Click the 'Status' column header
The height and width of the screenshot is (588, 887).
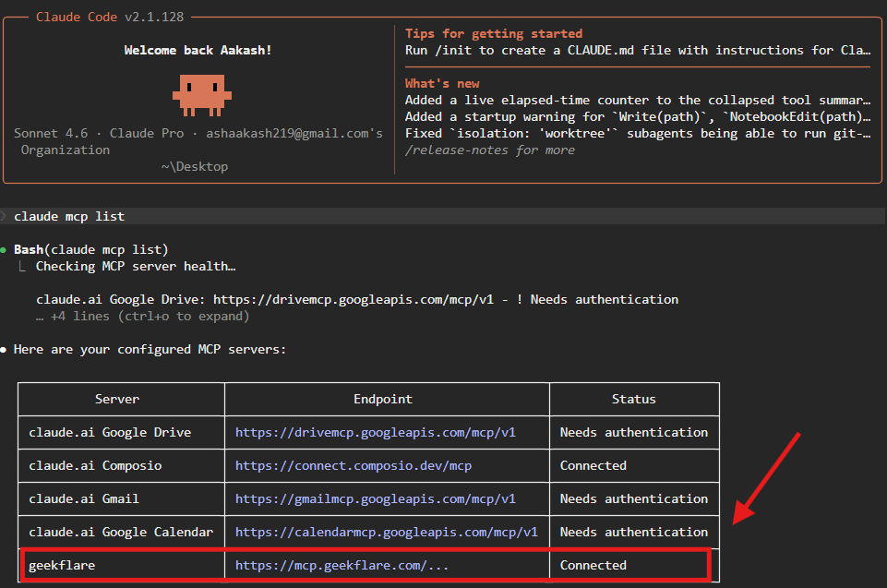point(633,399)
